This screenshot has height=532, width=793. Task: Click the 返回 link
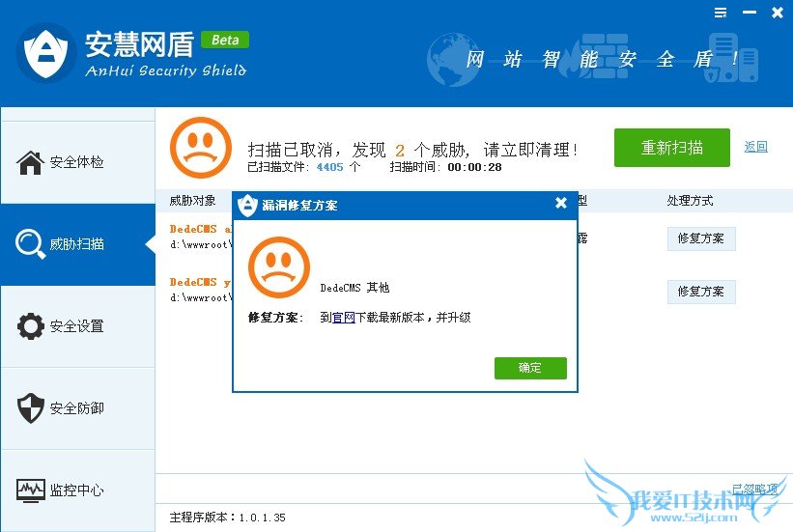click(x=755, y=147)
